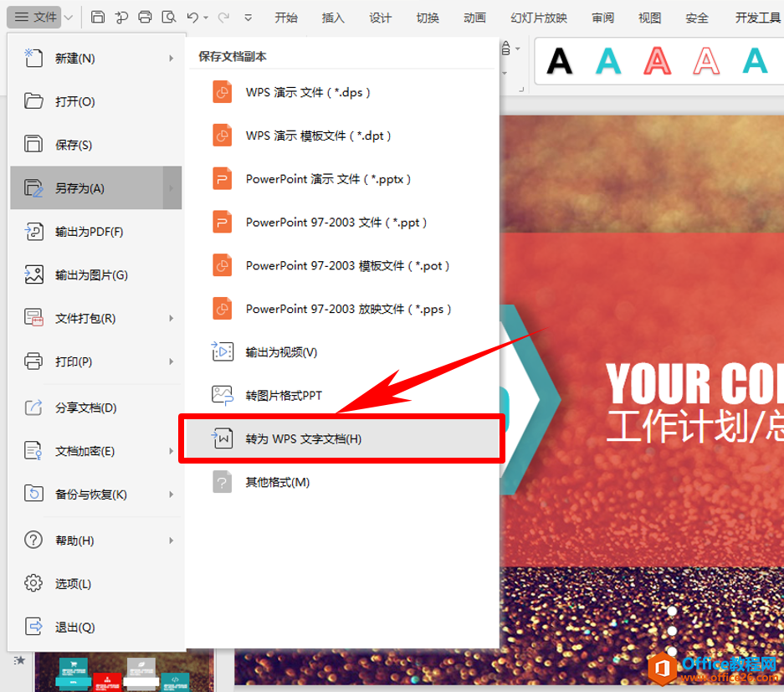Expand the 帮助(H) submenu arrow

pyautogui.click(x=171, y=540)
